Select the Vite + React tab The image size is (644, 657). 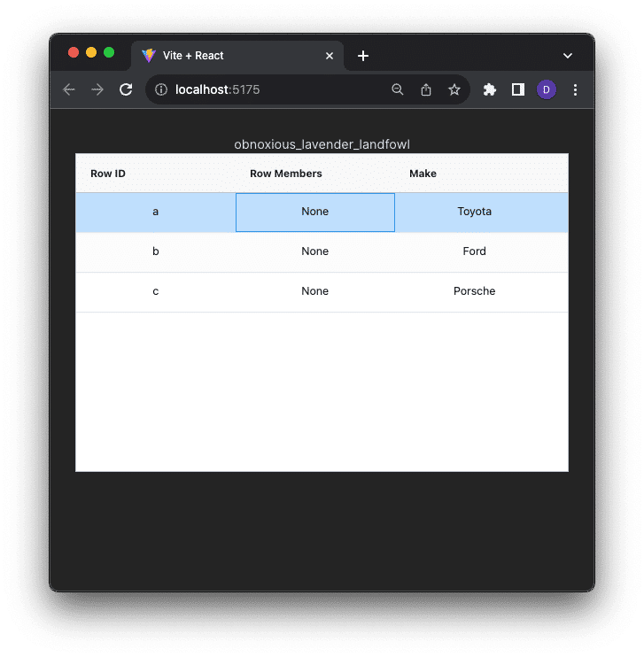tap(237, 56)
